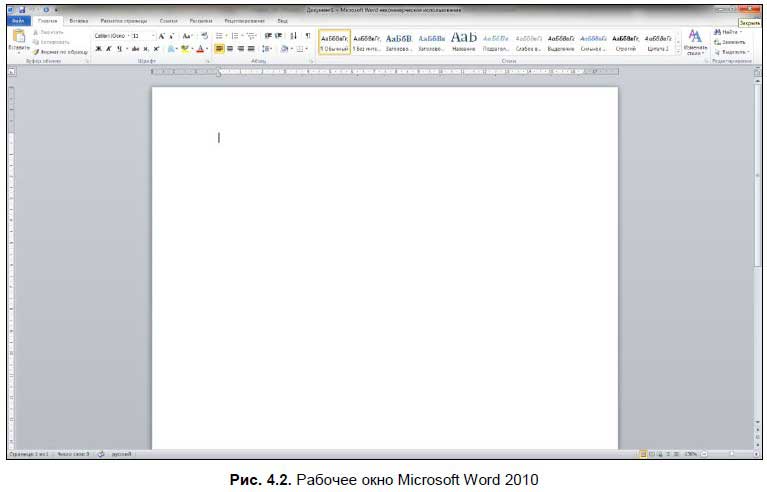Click the Increase Indent icon

(x=279, y=36)
